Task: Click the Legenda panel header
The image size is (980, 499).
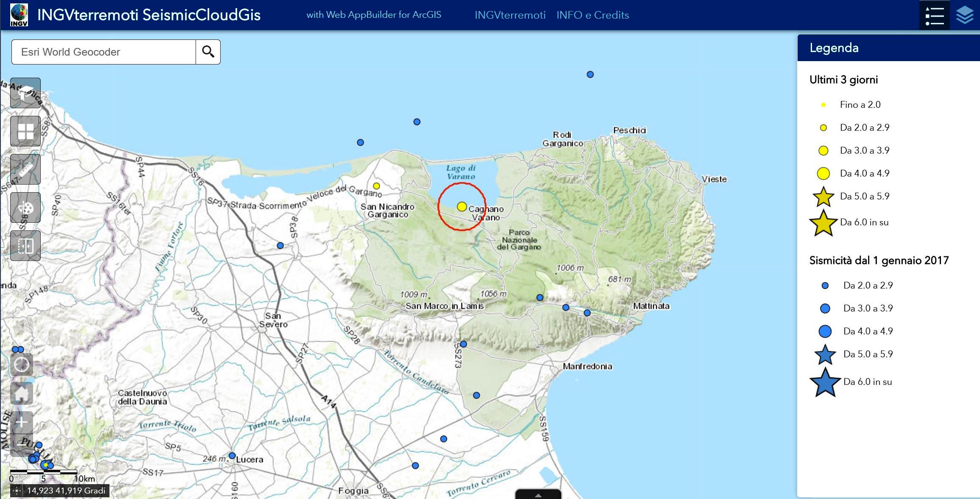Action: point(888,48)
